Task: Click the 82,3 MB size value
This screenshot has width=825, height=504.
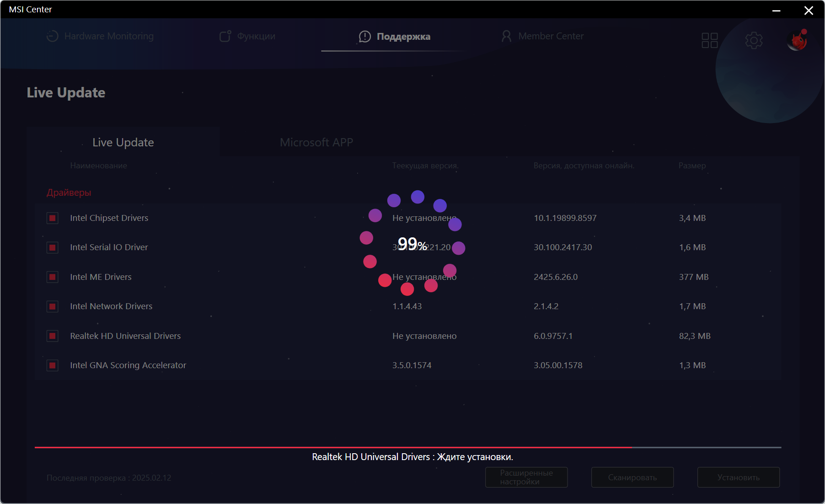Action: click(695, 336)
